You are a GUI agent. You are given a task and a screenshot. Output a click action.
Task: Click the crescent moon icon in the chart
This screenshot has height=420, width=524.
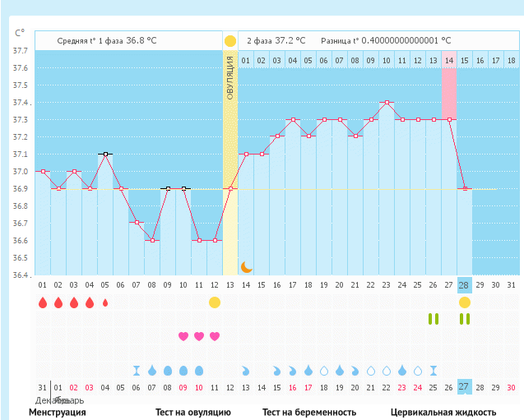(245, 266)
